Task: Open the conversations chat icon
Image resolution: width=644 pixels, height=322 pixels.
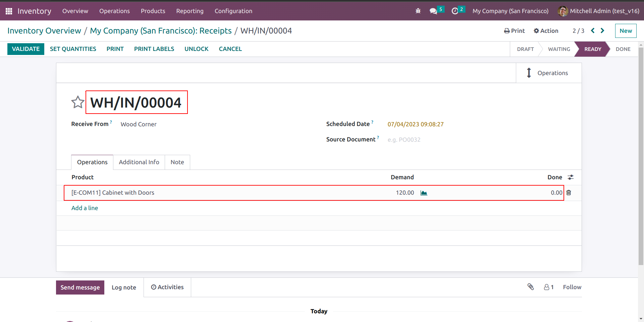Action: coord(433,11)
